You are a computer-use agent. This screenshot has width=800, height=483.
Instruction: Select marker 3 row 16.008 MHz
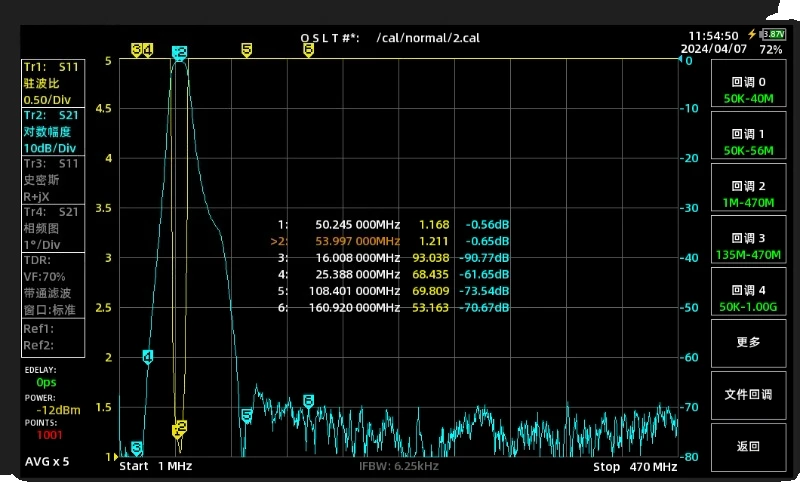click(x=393, y=258)
